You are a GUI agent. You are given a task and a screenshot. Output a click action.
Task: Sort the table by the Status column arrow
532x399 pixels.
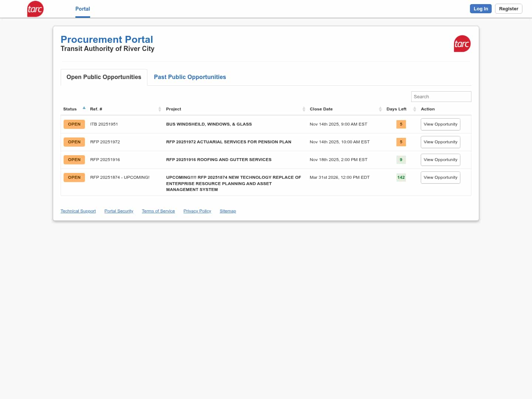84,108
